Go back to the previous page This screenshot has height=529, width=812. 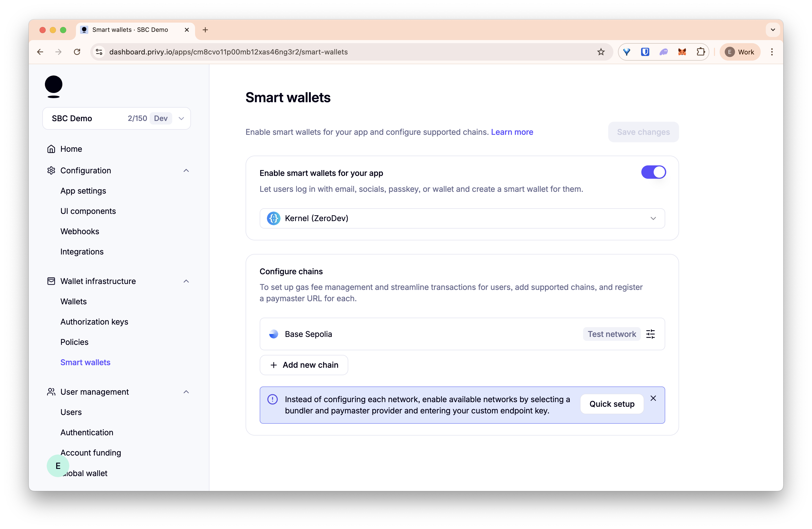point(40,52)
